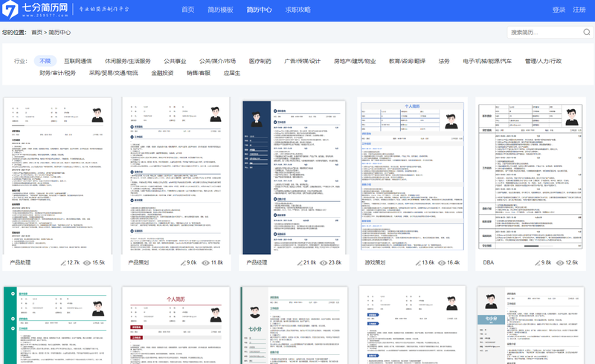This screenshot has width=595, height=364.
Task: Click the DBA title text
Action: (489, 262)
